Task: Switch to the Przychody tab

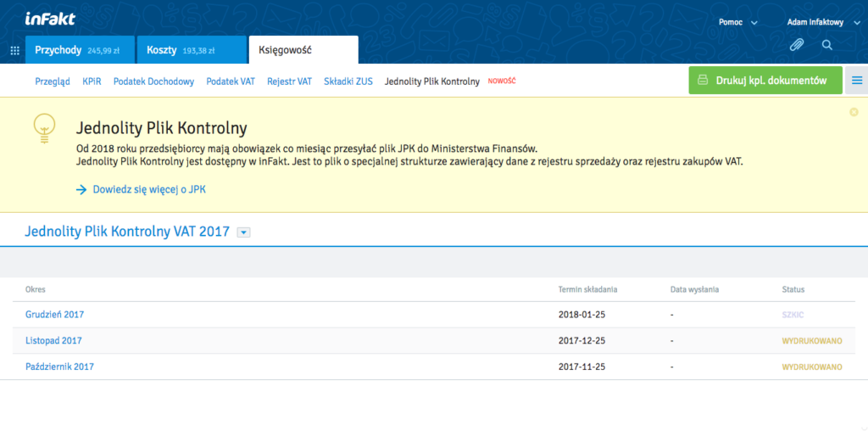Action: point(80,50)
